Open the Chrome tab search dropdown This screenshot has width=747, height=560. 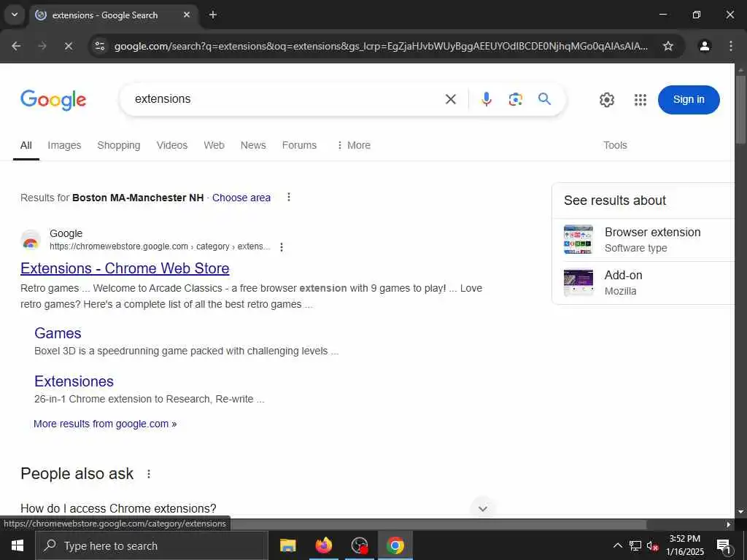click(x=15, y=15)
